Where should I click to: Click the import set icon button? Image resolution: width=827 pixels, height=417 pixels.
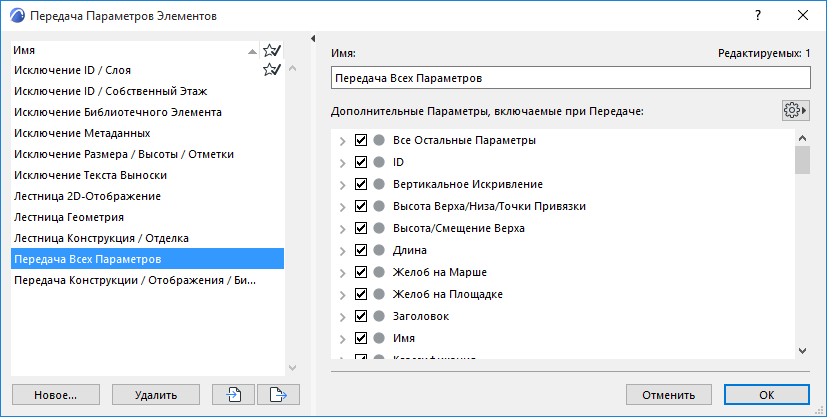pyautogui.click(x=235, y=394)
